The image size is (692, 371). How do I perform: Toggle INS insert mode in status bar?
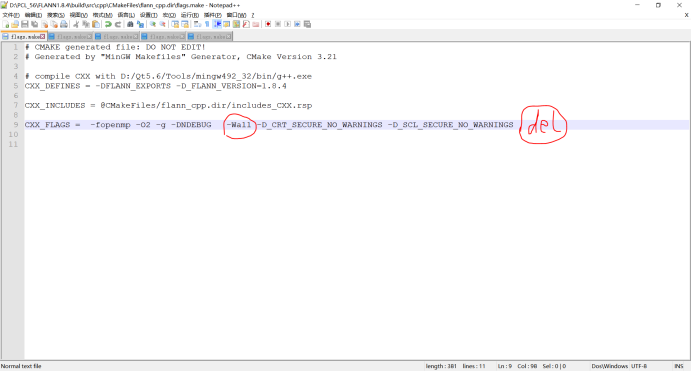coord(679,366)
